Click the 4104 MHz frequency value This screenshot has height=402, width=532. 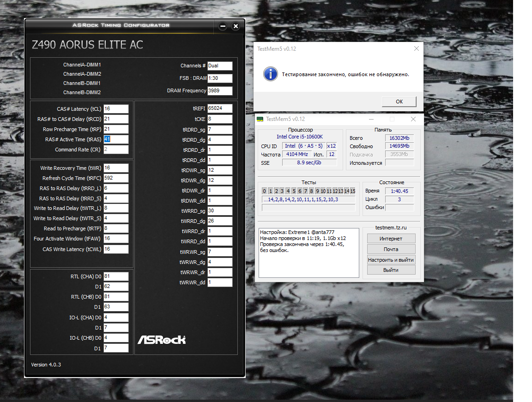297,154
